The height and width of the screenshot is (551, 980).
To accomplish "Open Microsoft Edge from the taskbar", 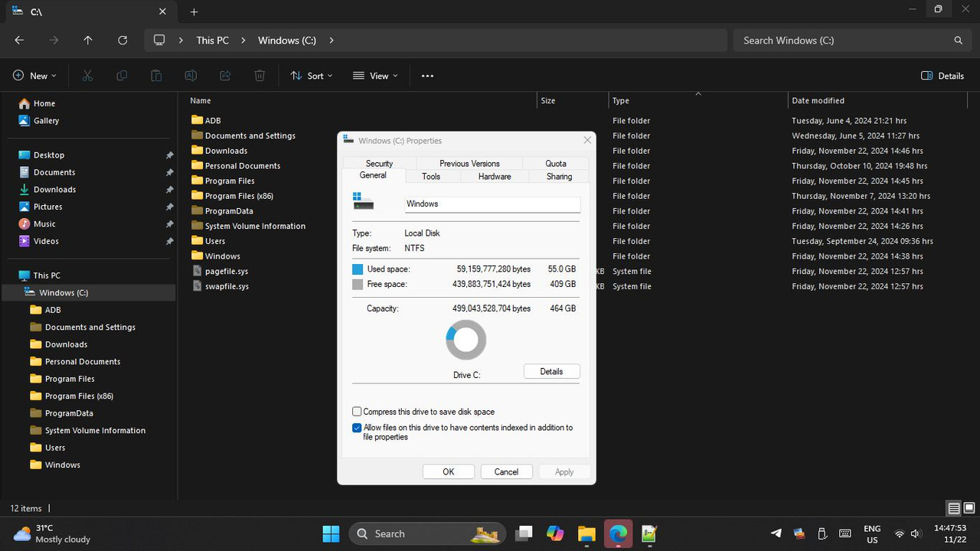I will coord(618,533).
